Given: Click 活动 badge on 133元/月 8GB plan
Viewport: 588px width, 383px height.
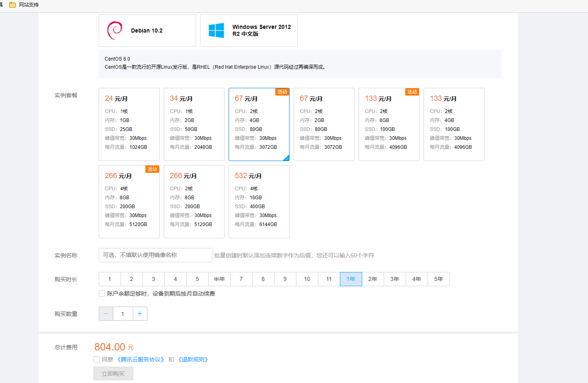Looking at the screenshot, I should 412,92.
